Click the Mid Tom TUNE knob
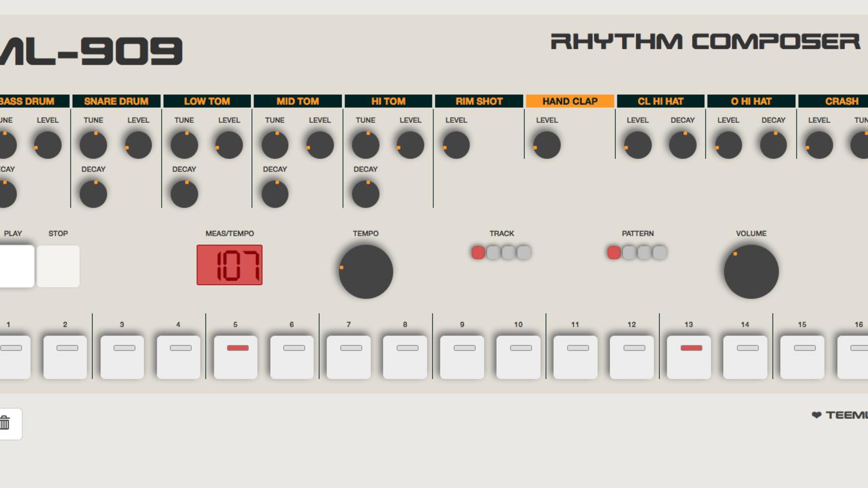 point(275,145)
